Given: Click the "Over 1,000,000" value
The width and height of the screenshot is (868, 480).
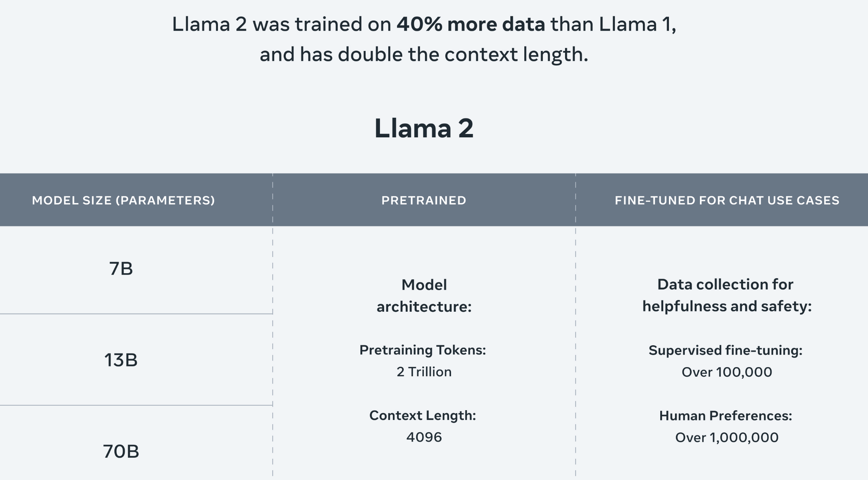Looking at the screenshot, I should pyautogui.click(x=727, y=437).
